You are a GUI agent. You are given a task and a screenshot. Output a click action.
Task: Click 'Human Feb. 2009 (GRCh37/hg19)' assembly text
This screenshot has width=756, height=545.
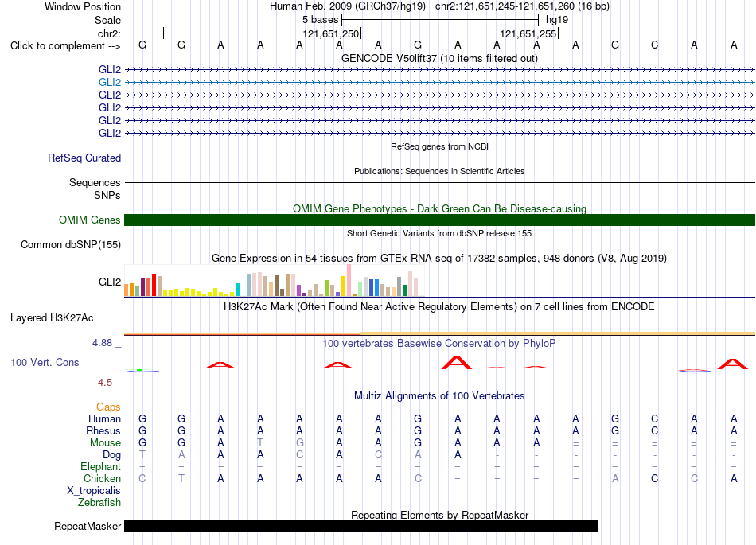[348, 6]
